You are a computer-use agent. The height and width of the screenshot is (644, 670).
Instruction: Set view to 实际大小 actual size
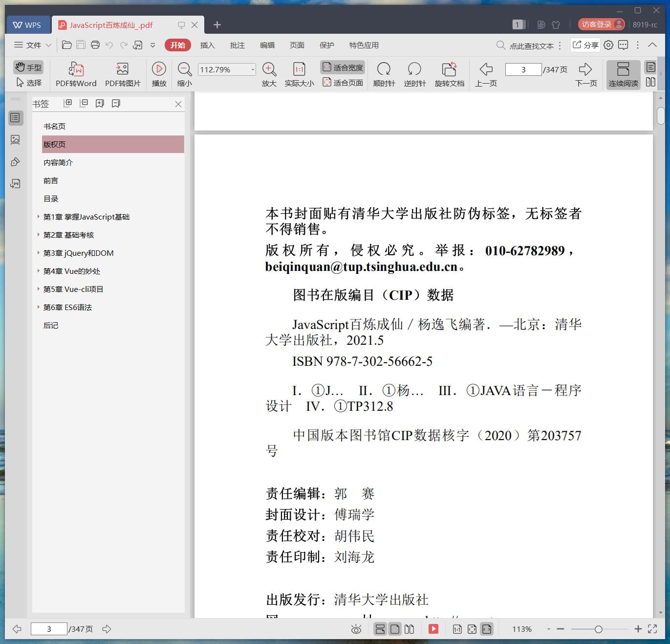click(x=299, y=75)
